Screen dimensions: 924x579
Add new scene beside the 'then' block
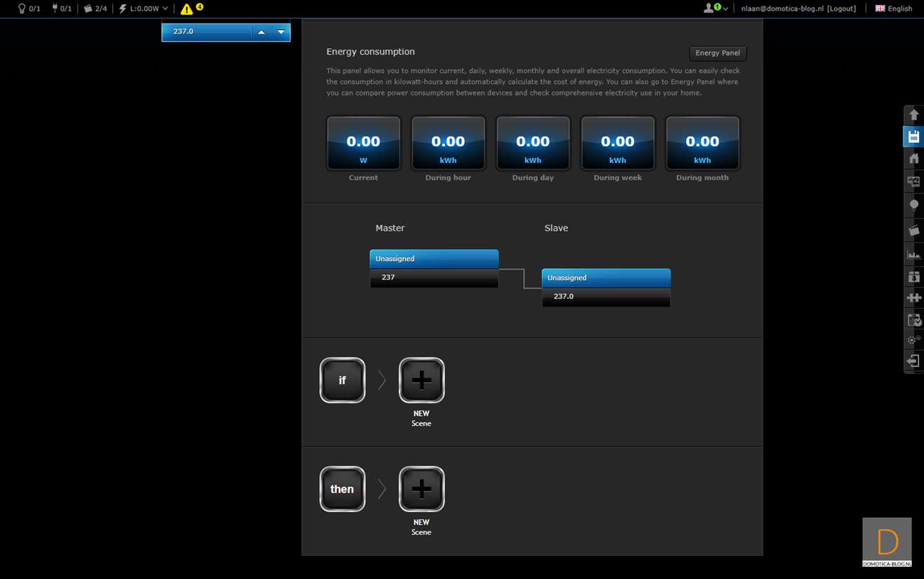tap(421, 489)
